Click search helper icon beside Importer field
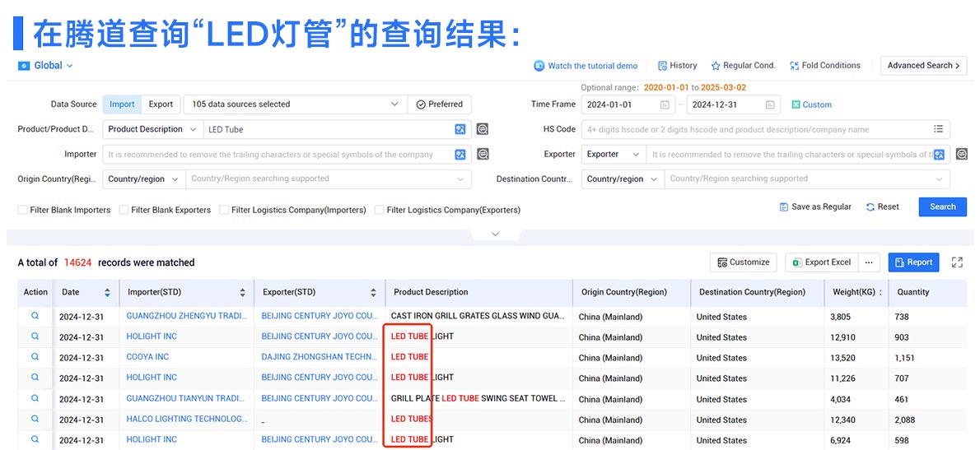The height and width of the screenshot is (450, 980). (483, 154)
